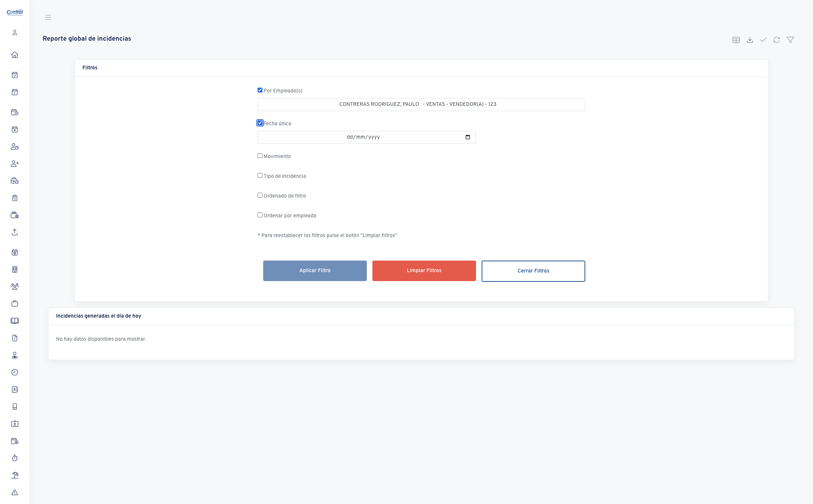This screenshot has height=504, width=813.
Task: Click the download toolbar icon
Action: click(750, 40)
